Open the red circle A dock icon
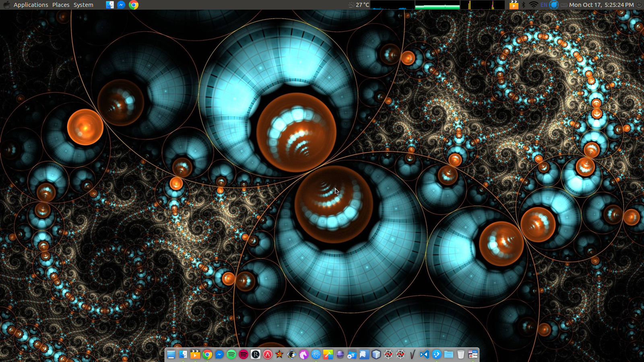The width and height of the screenshot is (644, 362). point(268,354)
